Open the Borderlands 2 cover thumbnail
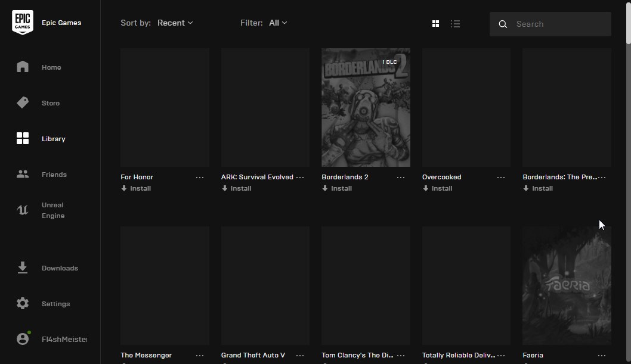The width and height of the screenshot is (631, 364). click(366, 107)
